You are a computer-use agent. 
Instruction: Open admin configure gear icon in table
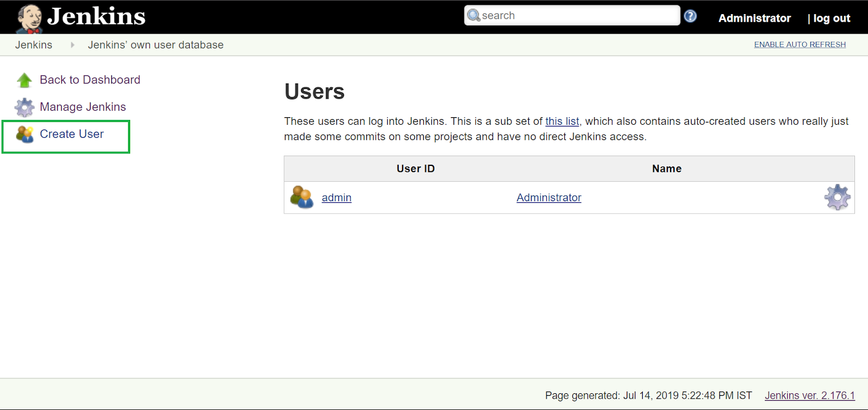tap(838, 197)
